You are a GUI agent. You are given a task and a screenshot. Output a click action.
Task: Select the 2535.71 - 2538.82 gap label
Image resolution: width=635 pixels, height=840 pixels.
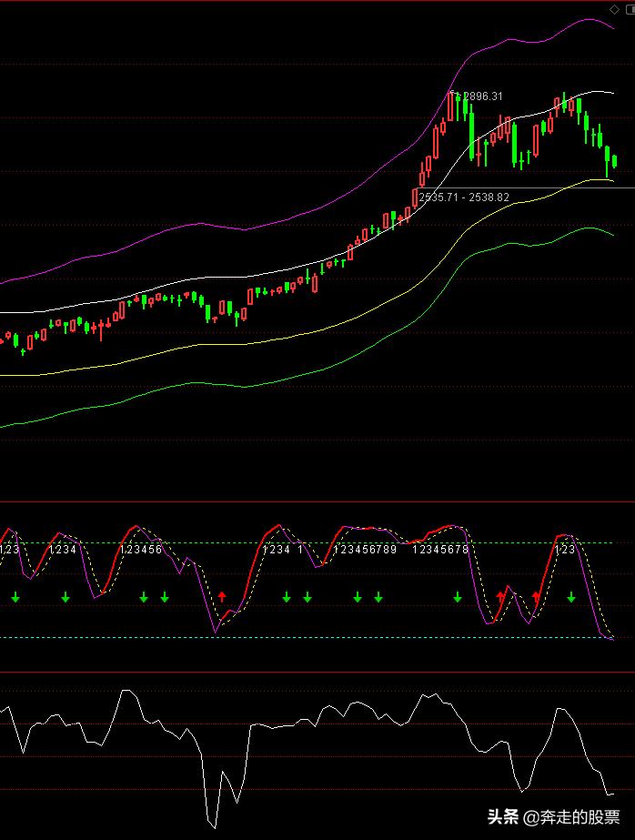coord(464,197)
